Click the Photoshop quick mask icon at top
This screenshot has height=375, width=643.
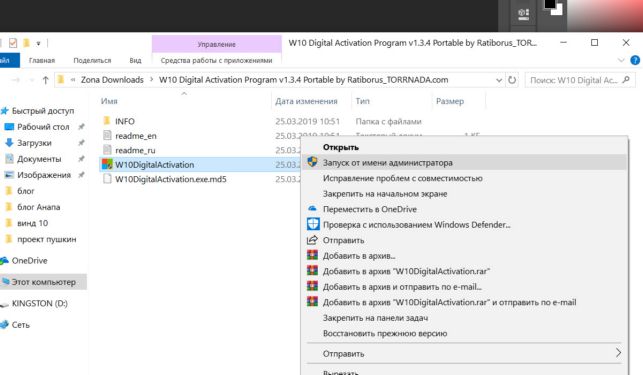523,14
